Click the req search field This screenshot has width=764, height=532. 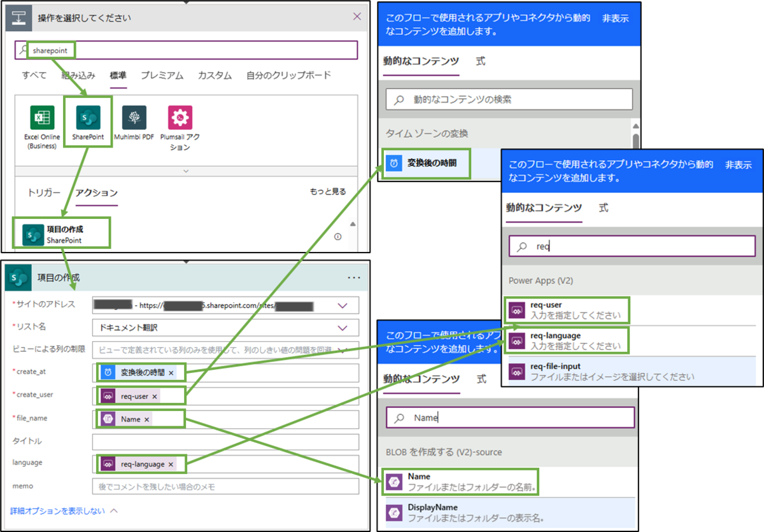coord(632,246)
